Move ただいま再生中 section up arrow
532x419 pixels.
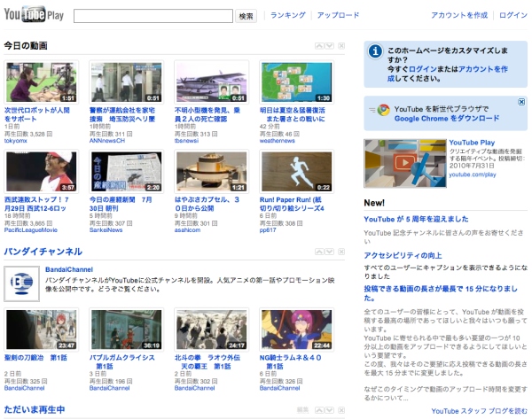pos(319,410)
